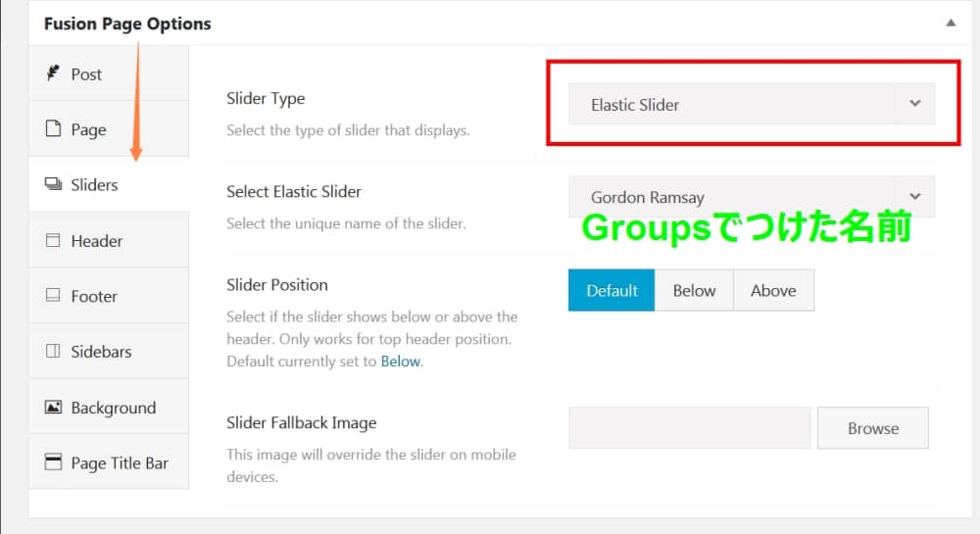Switch to the Header options tab
The height and width of the screenshot is (534, 980).
[x=97, y=241]
